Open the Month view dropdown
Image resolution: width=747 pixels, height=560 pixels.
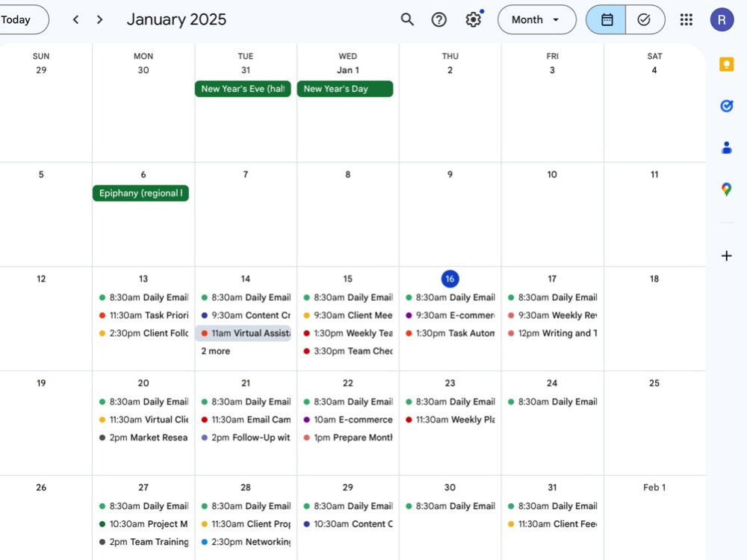pyautogui.click(x=536, y=19)
